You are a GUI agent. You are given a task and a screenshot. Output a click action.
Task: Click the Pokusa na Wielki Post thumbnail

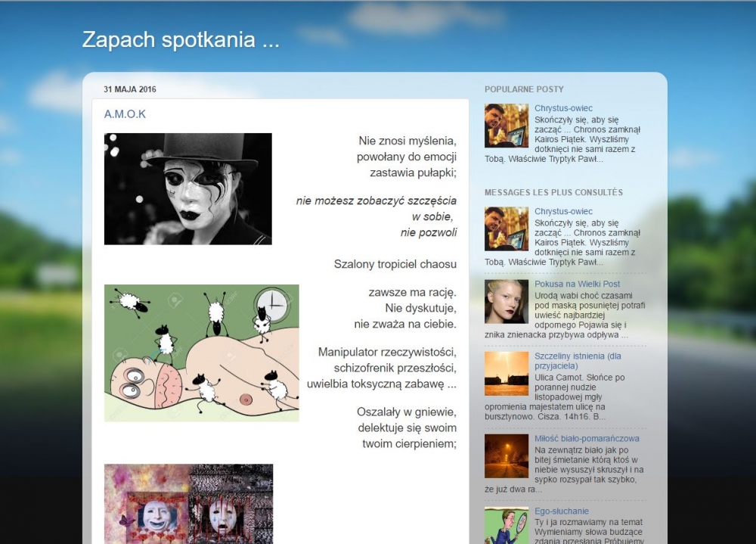[507, 301]
